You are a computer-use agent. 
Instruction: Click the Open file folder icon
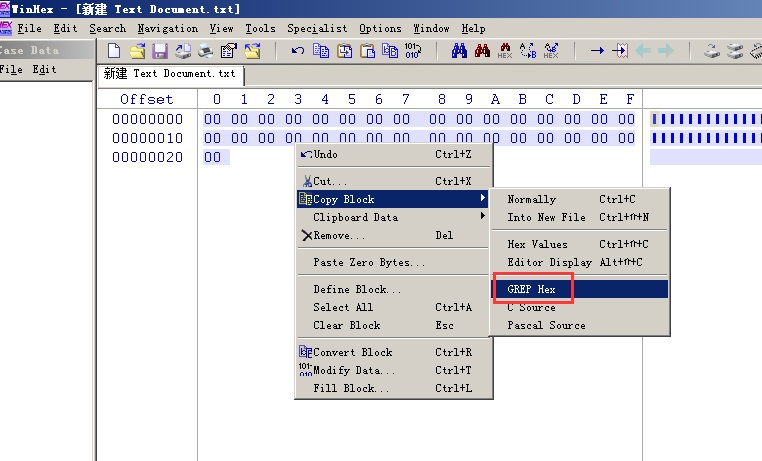click(x=137, y=51)
